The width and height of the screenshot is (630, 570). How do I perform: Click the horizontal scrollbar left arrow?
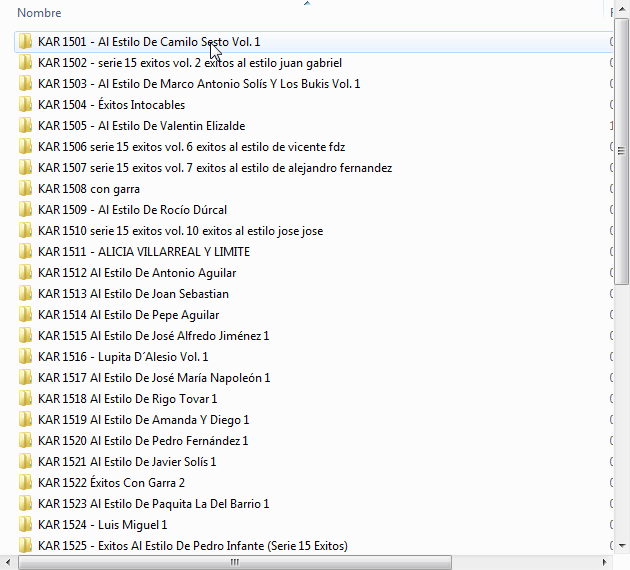[8, 562]
